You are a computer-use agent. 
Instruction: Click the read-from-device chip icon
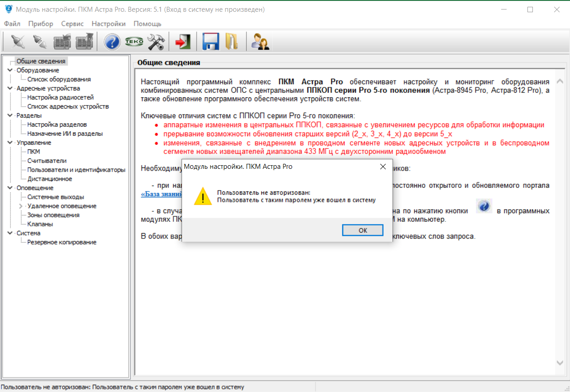62,42
